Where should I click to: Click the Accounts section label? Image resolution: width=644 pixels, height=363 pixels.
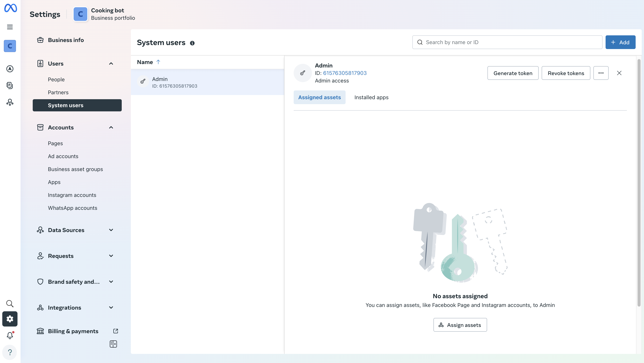pos(61,127)
